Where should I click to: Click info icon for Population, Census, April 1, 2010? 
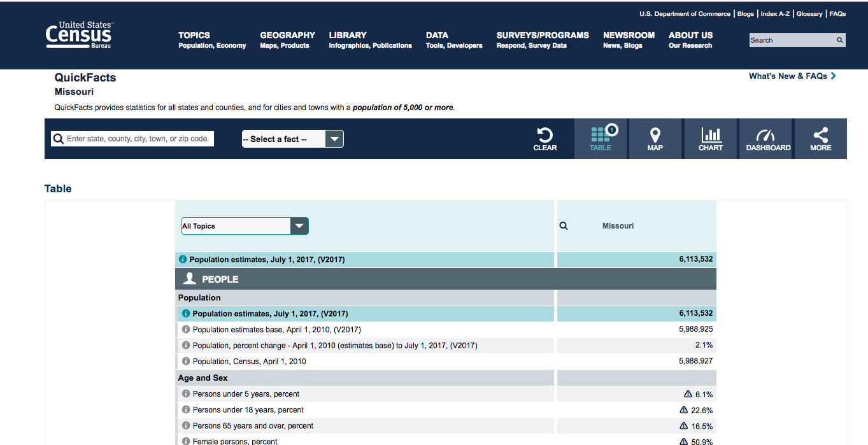tap(186, 361)
